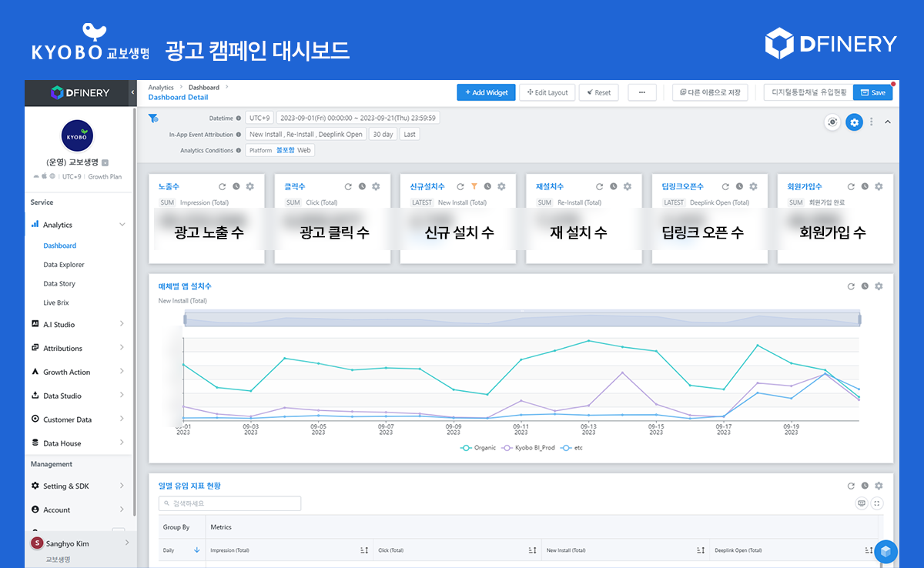The width and height of the screenshot is (924, 568).
Task: Open Data Story in the sidebar
Action: (59, 284)
